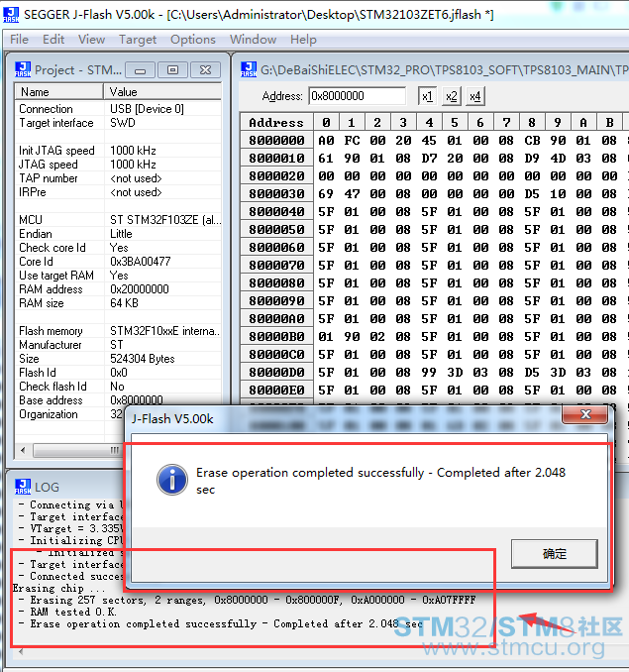Select the Init JTAG speed row
The image size is (629, 672).
pyautogui.click(x=119, y=151)
